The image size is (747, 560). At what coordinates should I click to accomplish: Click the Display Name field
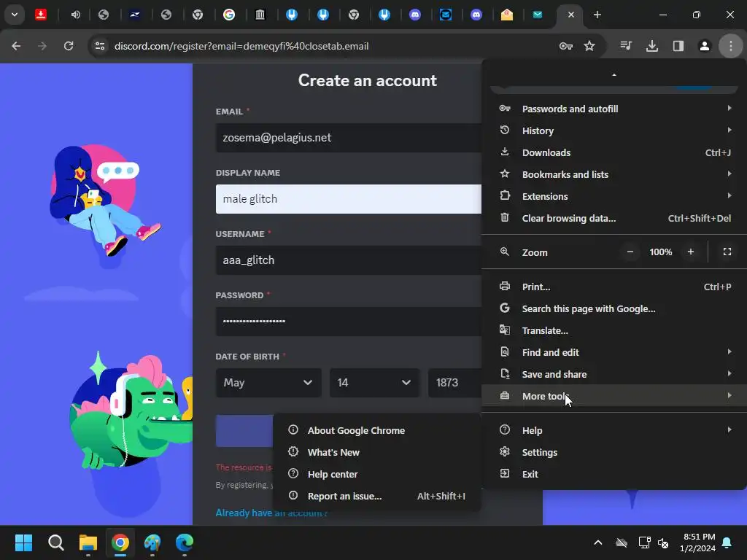tap(348, 199)
